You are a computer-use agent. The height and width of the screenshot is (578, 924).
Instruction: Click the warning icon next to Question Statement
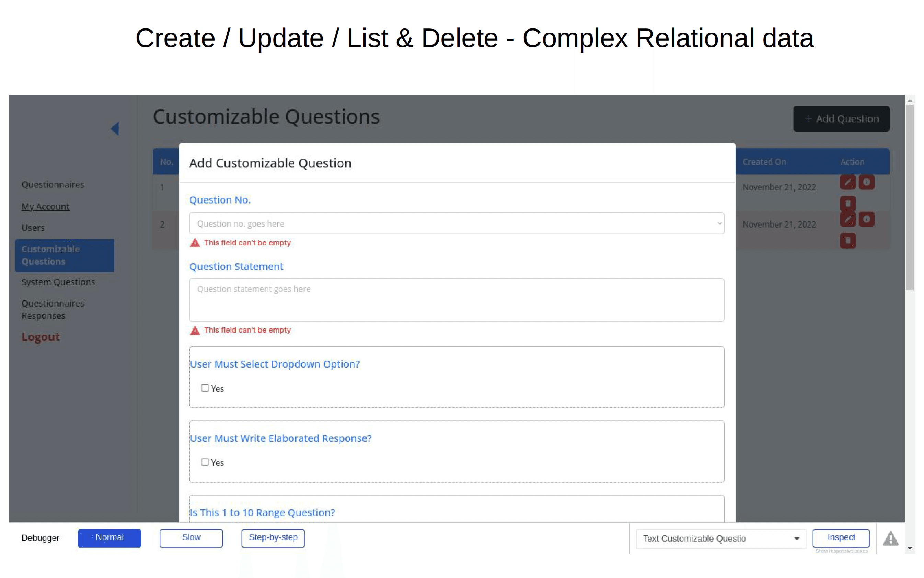pos(194,330)
